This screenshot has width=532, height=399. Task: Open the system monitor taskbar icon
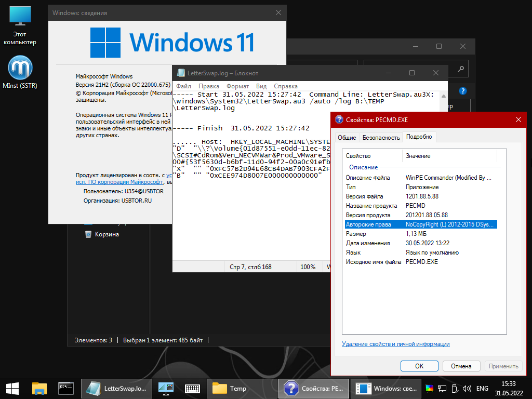click(x=166, y=389)
